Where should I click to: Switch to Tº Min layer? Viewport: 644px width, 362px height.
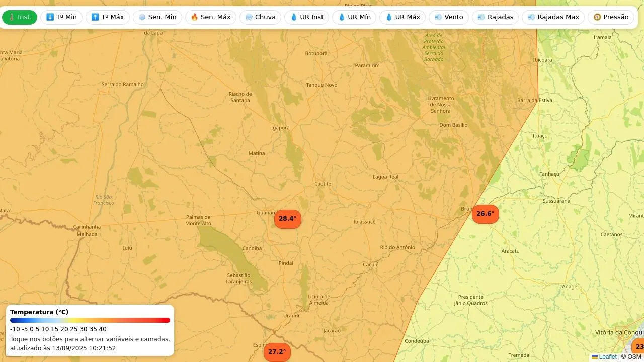(x=61, y=17)
